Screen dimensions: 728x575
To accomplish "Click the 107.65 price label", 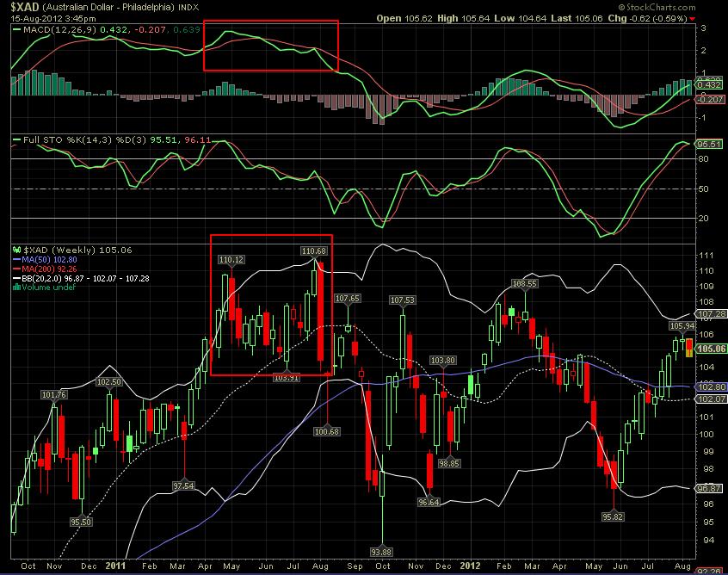I will click(x=348, y=298).
